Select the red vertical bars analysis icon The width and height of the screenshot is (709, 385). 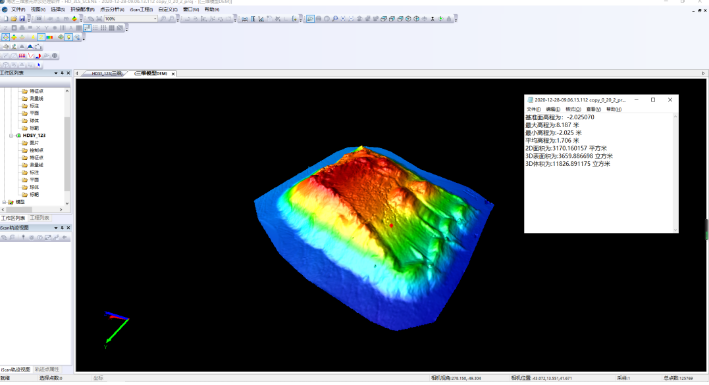[22, 56]
